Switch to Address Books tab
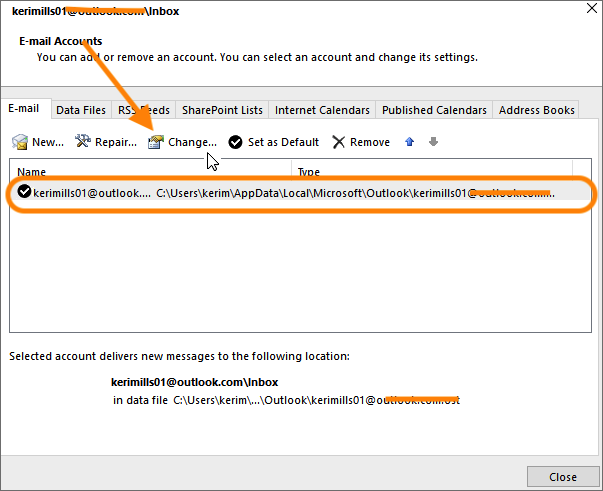This screenshot has width=603, height=491. [x=536, y=110]
